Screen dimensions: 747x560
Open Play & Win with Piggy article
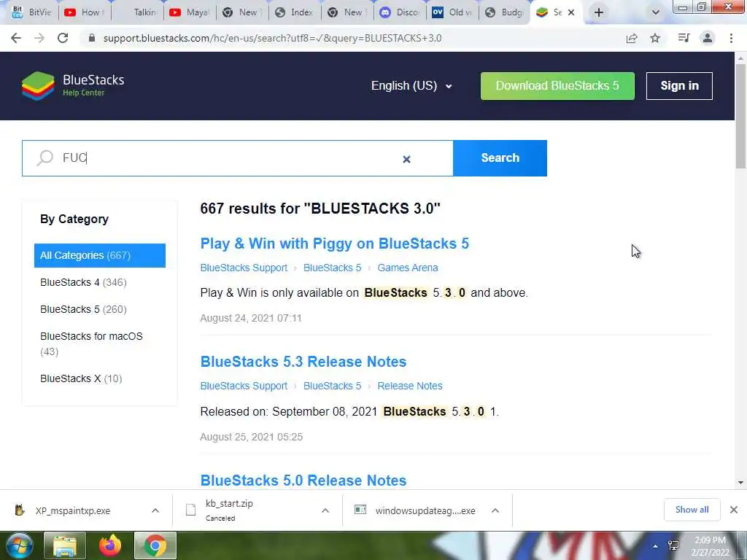pos(334,244)
